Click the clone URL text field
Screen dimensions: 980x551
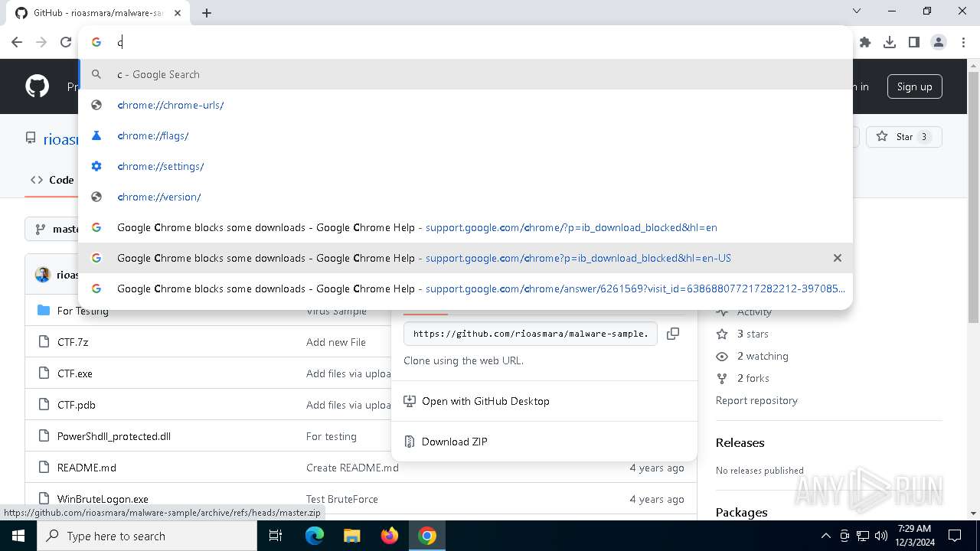pyautogui.click(x=531, y=334)
